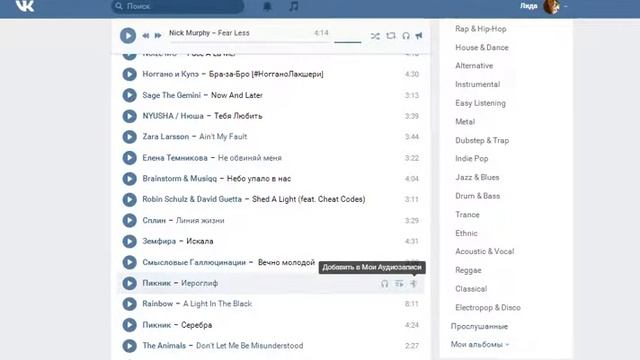Open the VK logo home page
Image resolution: width=640 pixels, height=360 pixels.
pyautogui.click(x=24, y=5)
